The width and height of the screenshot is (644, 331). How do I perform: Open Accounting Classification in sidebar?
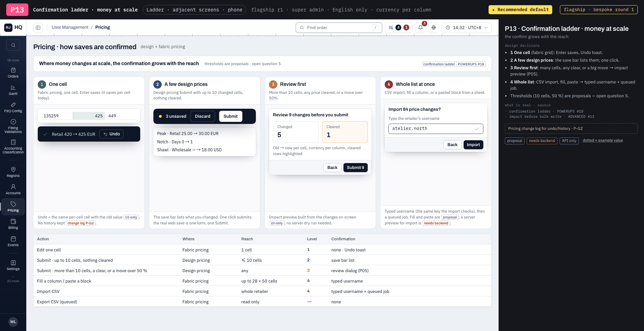click(x=13, y=146)
